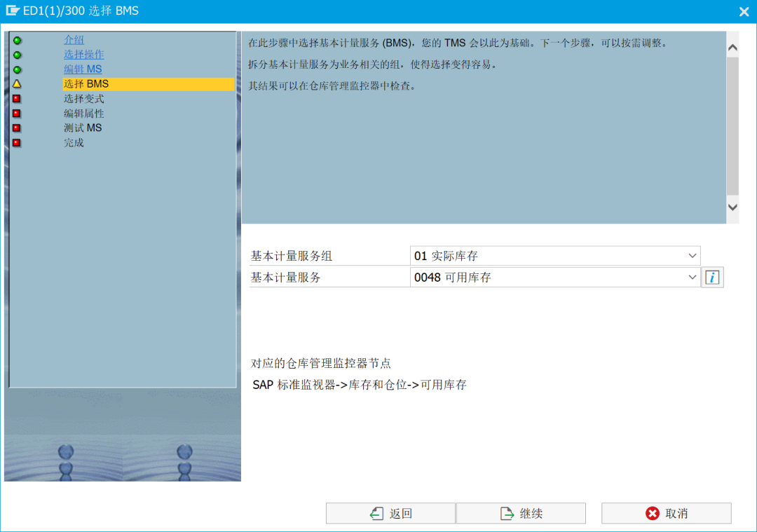Click info icon next to 基本计量服务
Image resolution: width=757 pixels, height=532 pixels.
pos(712,278)
